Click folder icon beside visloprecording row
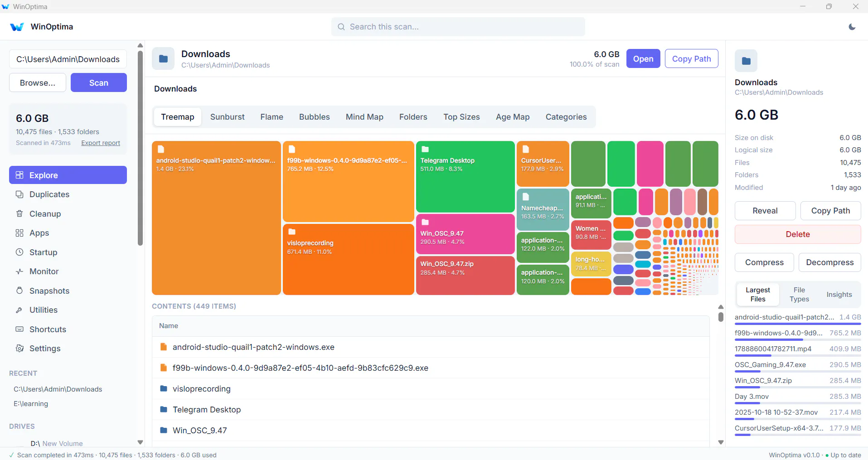 [x=164, y=389]
